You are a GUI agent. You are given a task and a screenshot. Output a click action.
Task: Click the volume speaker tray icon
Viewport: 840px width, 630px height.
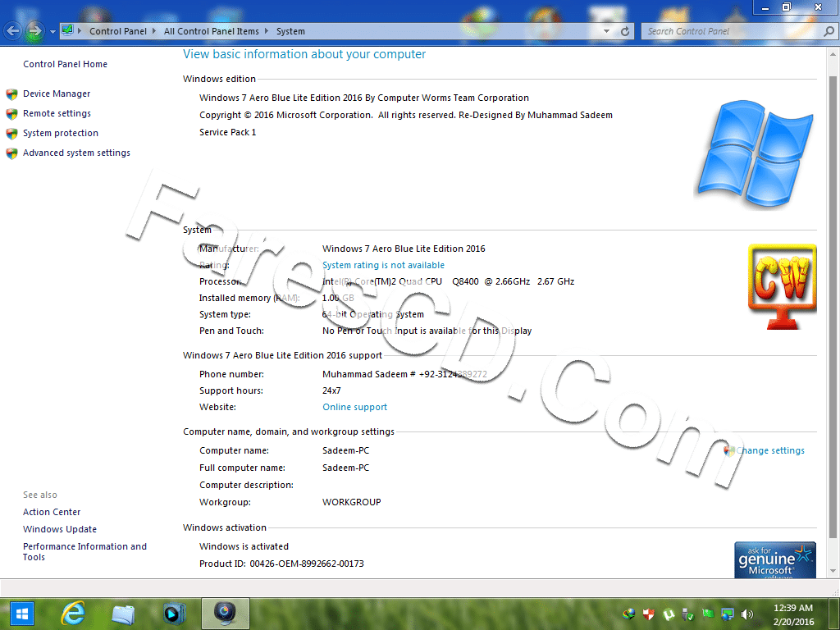[746, 614]
